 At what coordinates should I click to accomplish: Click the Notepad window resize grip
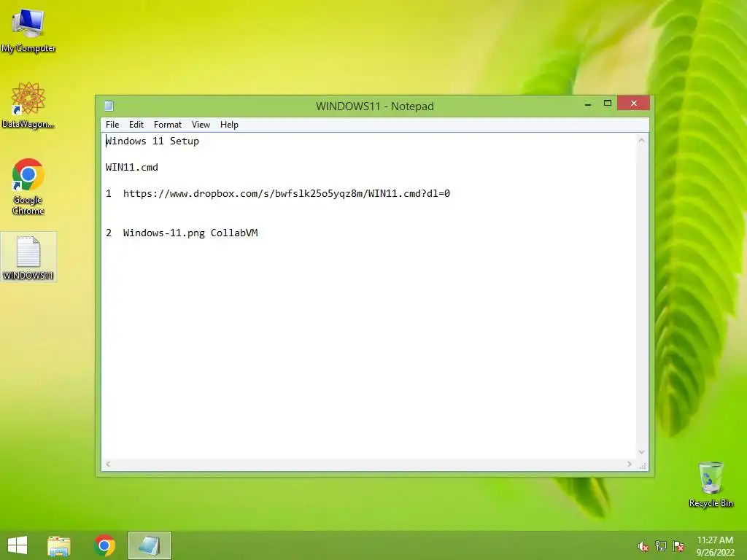[x=642, y=465]
